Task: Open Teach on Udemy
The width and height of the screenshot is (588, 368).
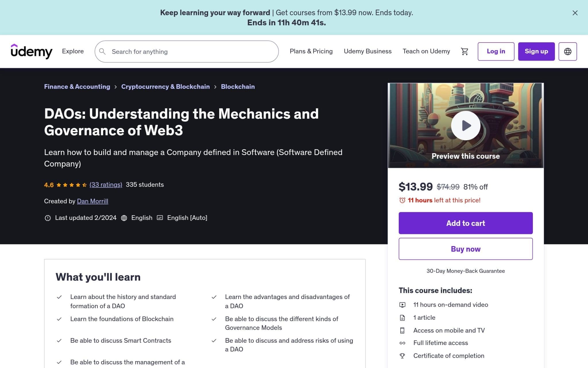Action: pos(426,51)
